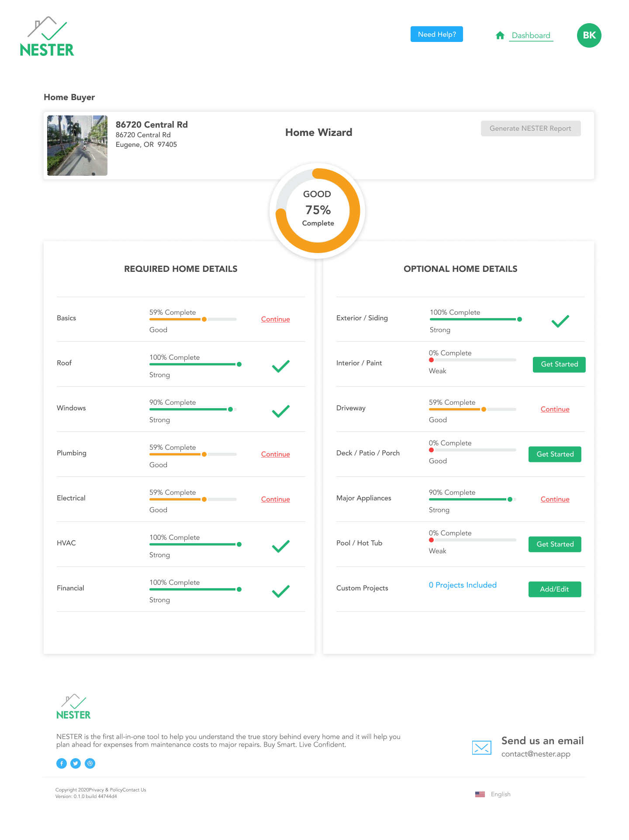Click the Optional Home Details heading
629x840 pixels.
pos(460,269)
